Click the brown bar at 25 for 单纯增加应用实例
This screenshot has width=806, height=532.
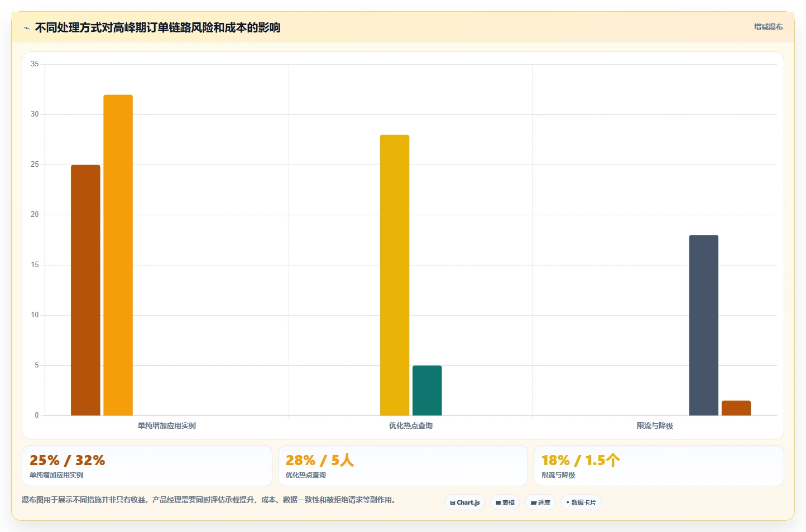(85, 290)
